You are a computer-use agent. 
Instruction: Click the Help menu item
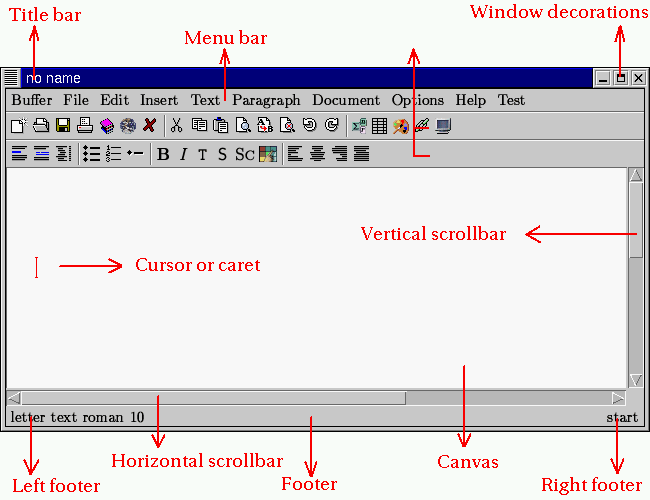coord(470,100)
